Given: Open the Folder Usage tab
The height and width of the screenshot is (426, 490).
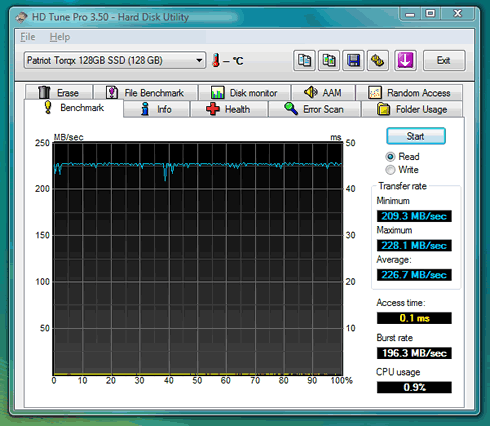Looking at the screenshot, I should click(412, 109).
